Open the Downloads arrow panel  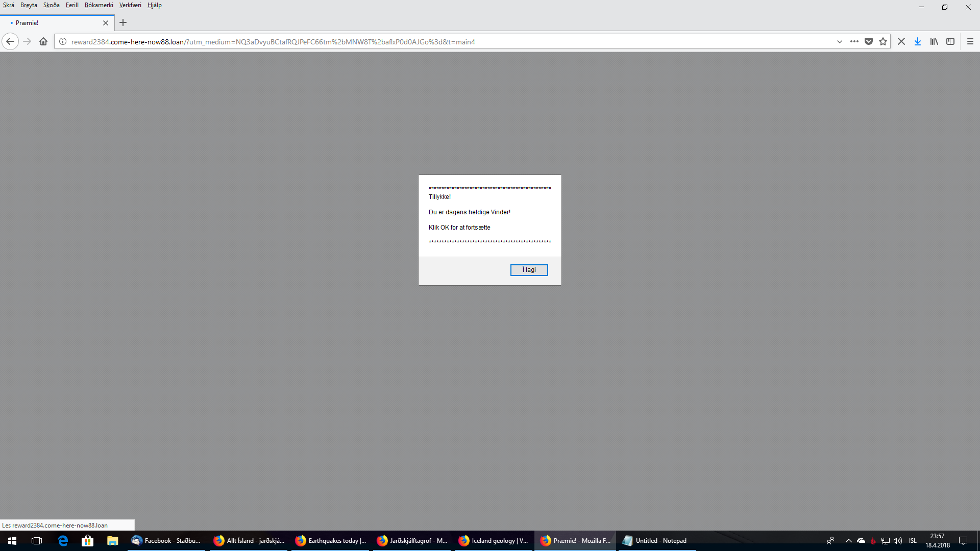tap(918, 42)
